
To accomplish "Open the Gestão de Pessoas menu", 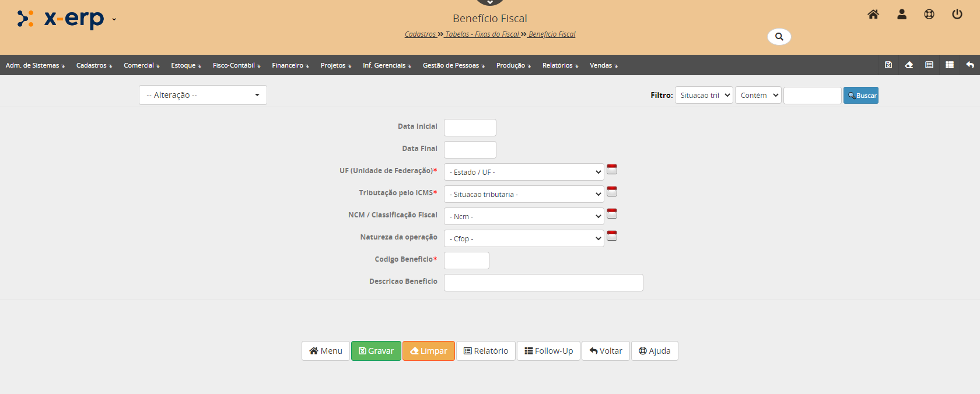I will coord(453,65).
